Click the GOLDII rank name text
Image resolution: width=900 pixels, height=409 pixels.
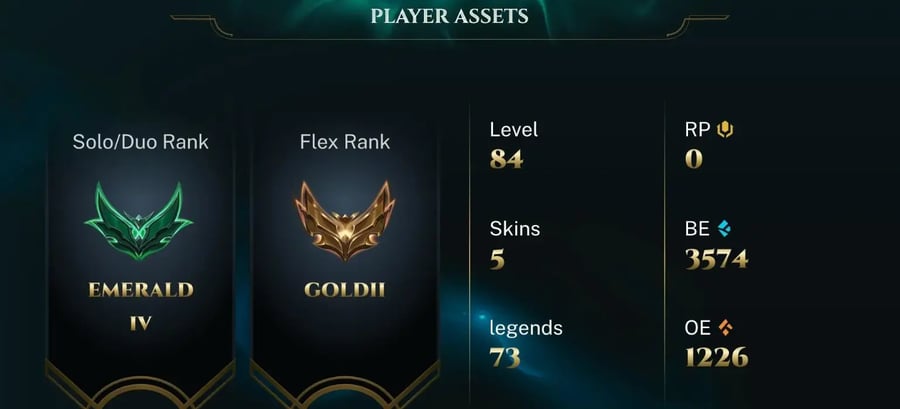344,290
